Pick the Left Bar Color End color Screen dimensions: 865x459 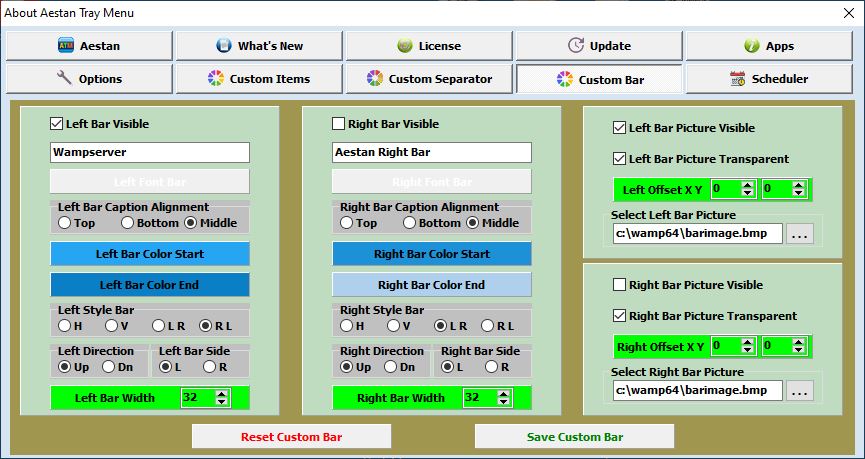(150, 285)
